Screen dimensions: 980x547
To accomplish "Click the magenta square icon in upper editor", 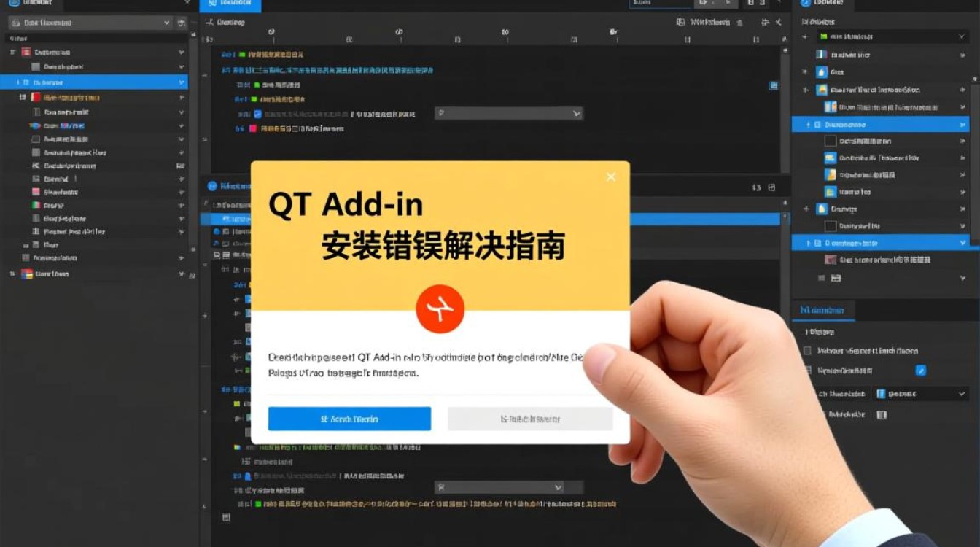I will click(x=253, y=128).
